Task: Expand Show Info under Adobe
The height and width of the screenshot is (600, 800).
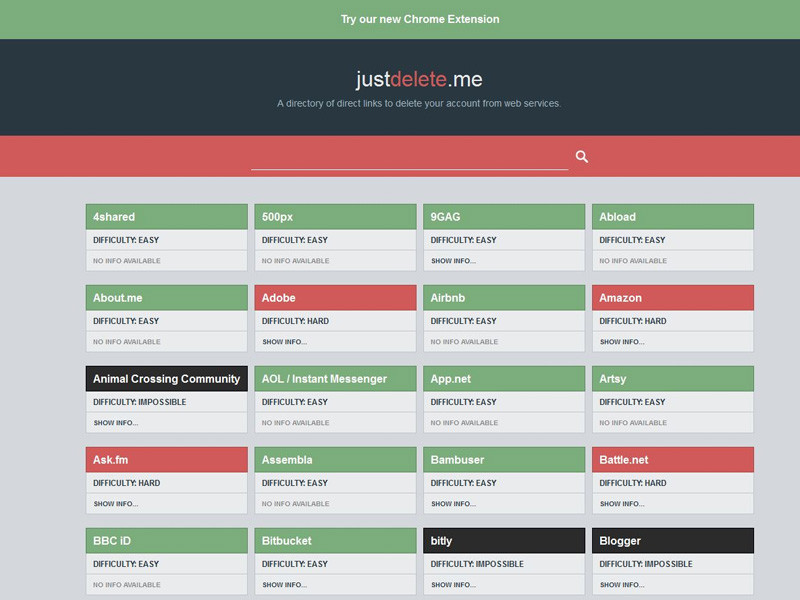Action: tap(284, 342)
